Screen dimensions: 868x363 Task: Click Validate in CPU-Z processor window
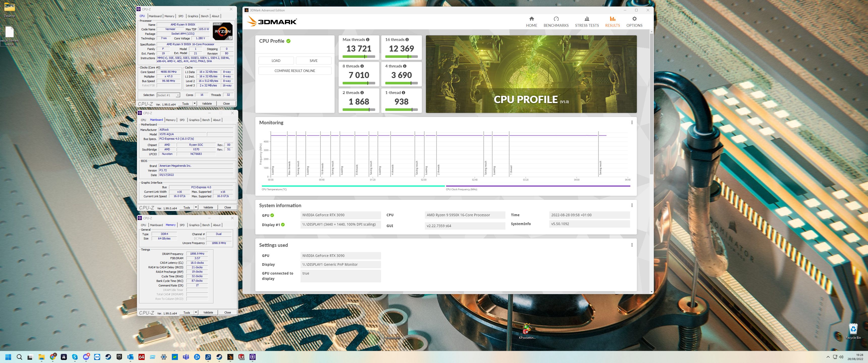coord(207,104)
